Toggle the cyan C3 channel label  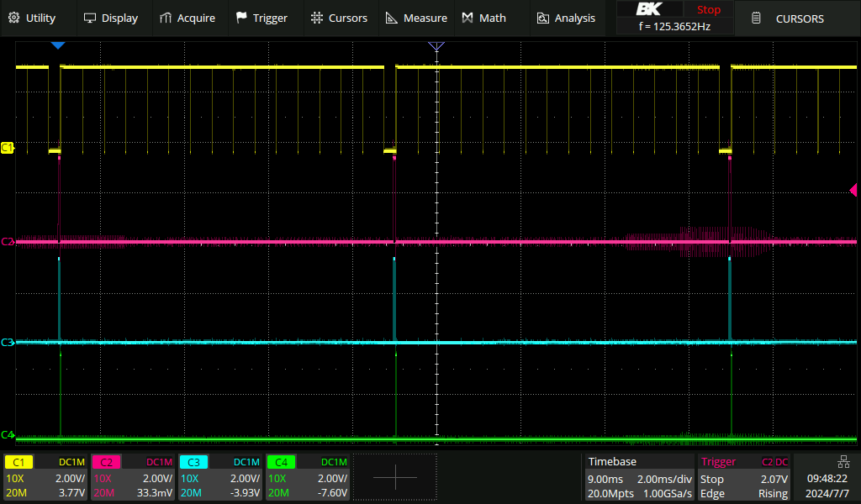click(x=193, y=462)
